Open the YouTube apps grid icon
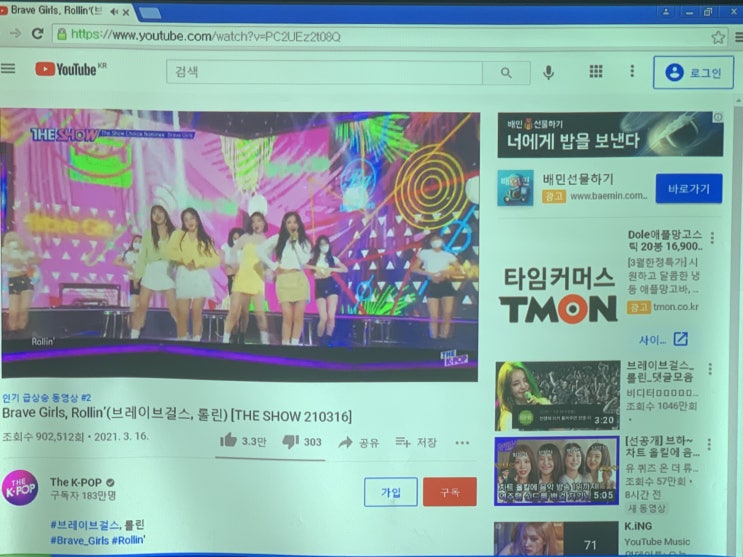 click(596, 72)
